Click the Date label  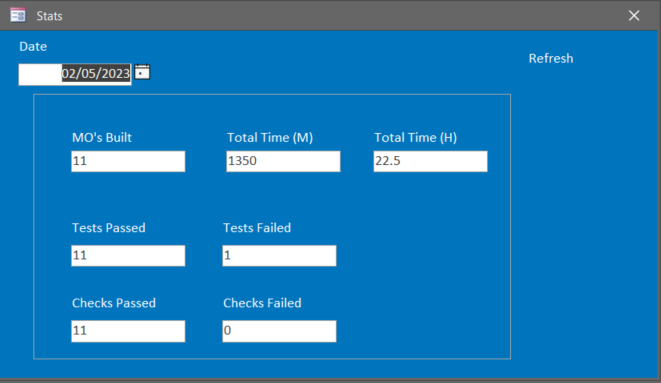coord(33,46)
